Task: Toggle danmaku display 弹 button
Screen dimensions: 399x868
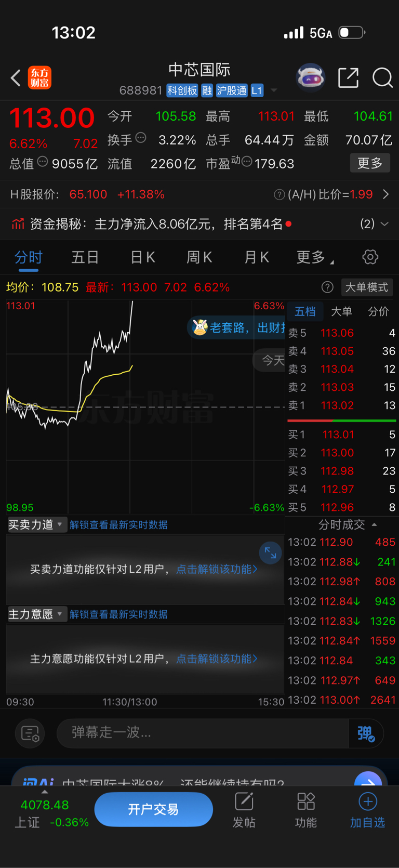Action: point(366,733)
